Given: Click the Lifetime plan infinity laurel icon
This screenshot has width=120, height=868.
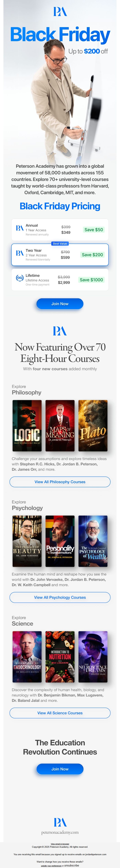Looking at the screenshot, I should [x=20, y=278].
